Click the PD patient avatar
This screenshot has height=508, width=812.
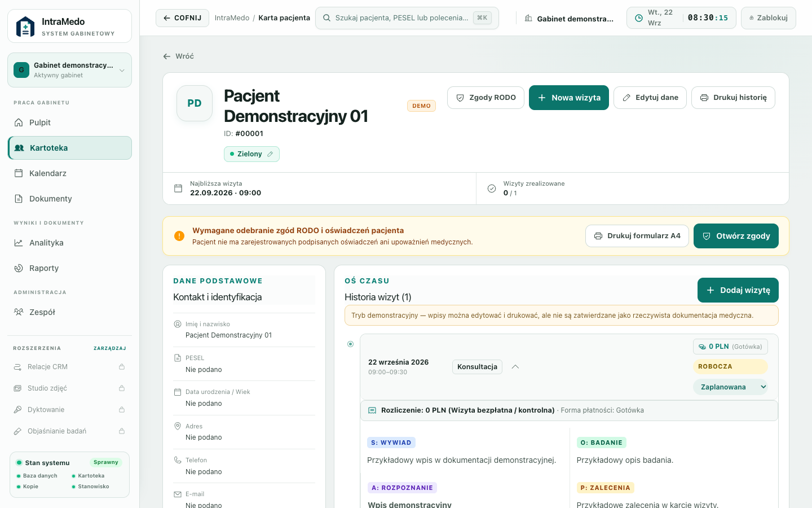(195, 103)
